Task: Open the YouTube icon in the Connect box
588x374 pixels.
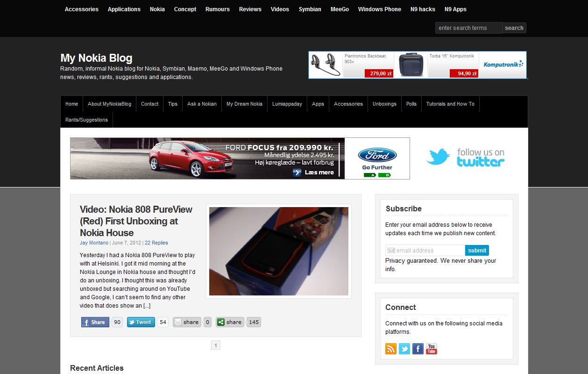Action: (432, 349)
